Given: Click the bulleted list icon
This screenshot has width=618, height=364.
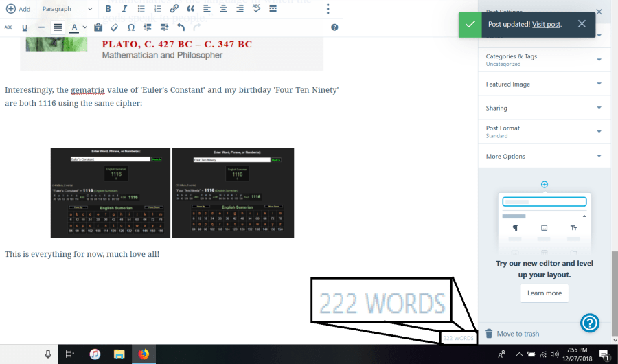Looking at the screenshot, I should click(141, 9).
